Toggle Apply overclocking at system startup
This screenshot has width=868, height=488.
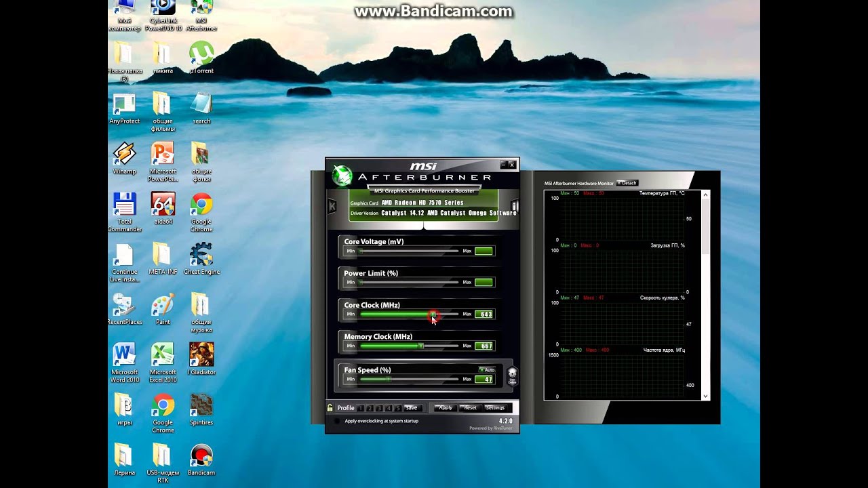(x=337, y=421)
